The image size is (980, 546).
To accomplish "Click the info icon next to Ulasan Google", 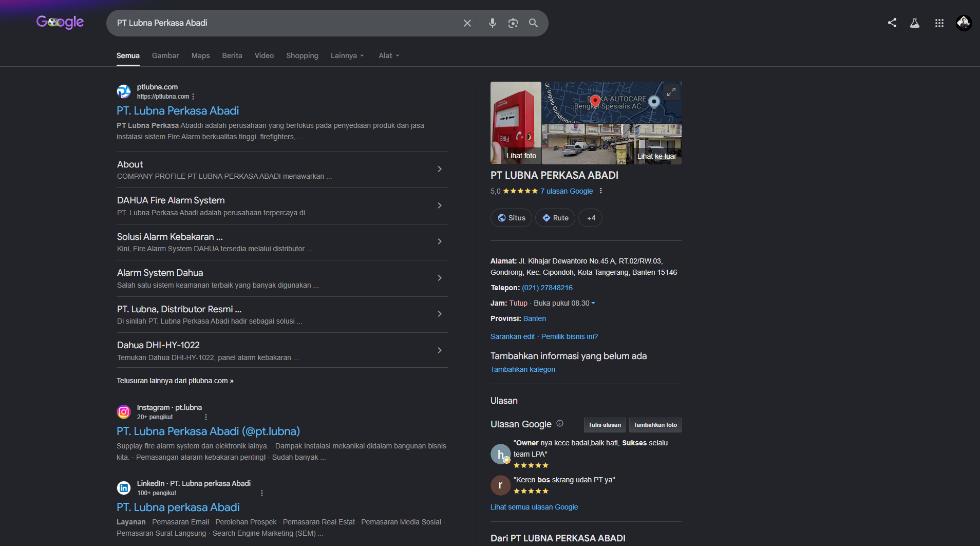I will 560,424.
